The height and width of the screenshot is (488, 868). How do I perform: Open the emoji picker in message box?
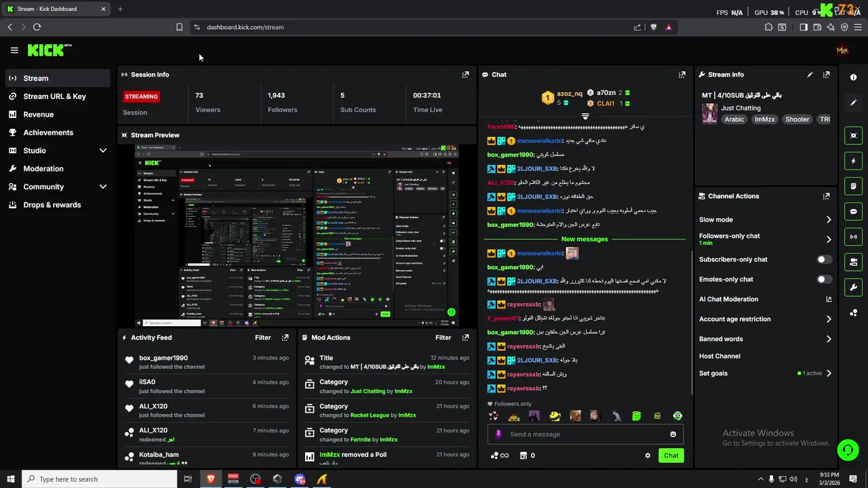(673, 434)
